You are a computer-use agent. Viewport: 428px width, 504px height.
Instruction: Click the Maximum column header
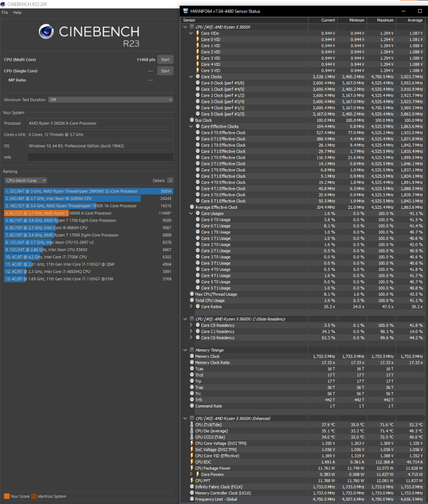(381, 20)
